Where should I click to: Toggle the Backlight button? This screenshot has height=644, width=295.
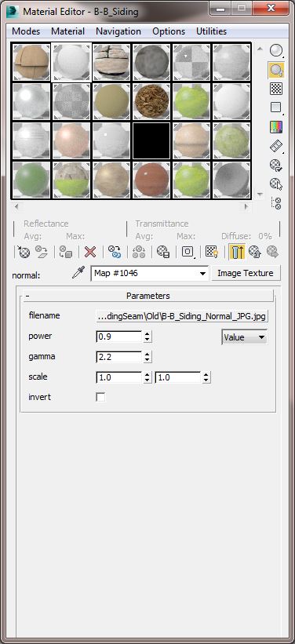[276, 71]
